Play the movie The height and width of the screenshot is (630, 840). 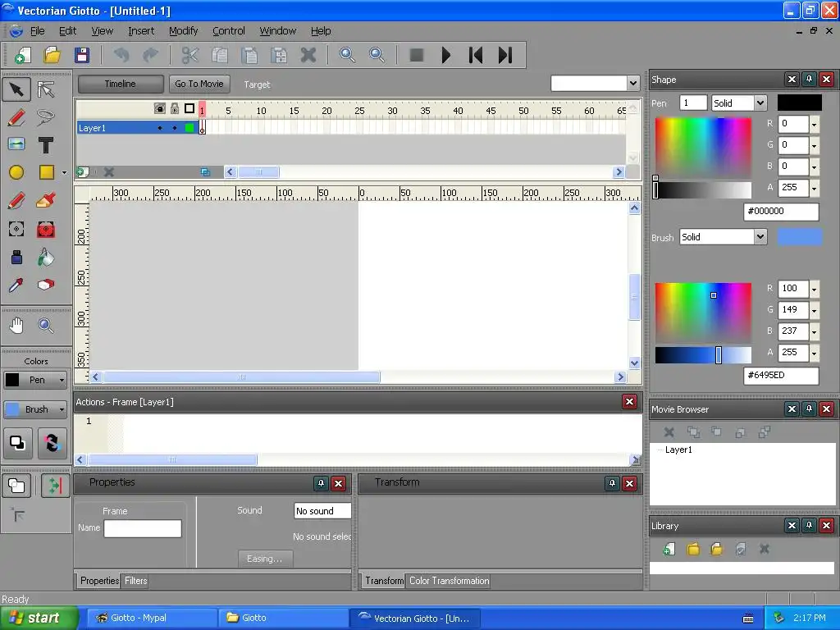(445, 55)
